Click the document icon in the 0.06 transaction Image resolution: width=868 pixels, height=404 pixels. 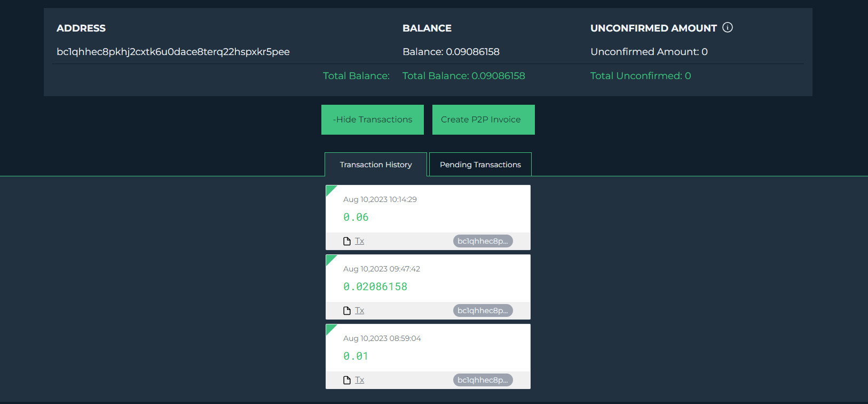(347, 241)
